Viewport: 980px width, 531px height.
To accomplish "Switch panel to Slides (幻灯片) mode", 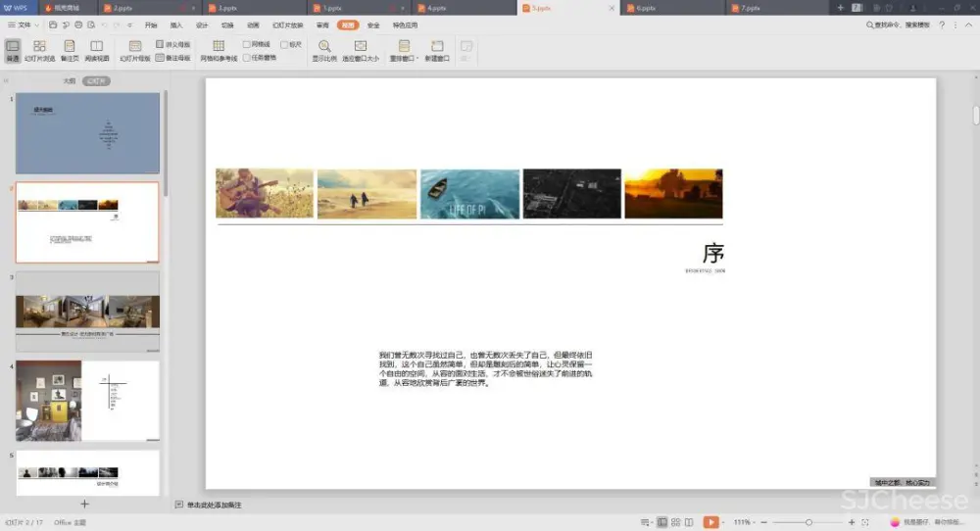I will click(x=96, y=81).
